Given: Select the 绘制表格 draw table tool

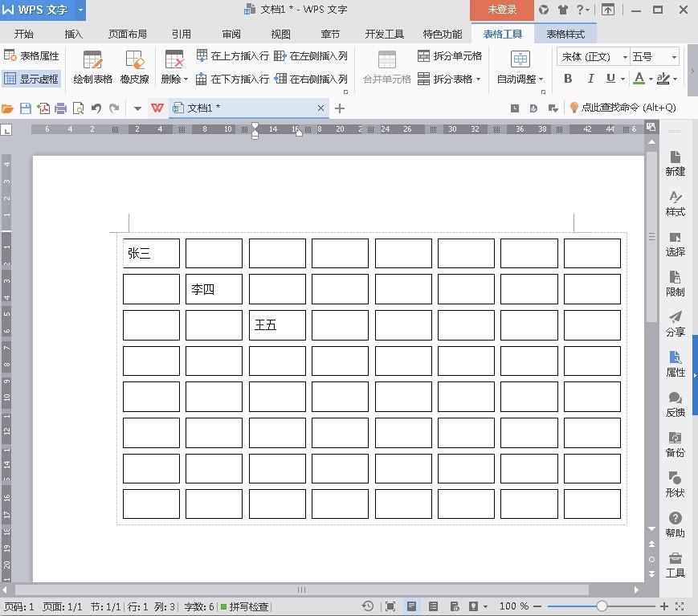Looking at the screenshot, I should 92,67.
